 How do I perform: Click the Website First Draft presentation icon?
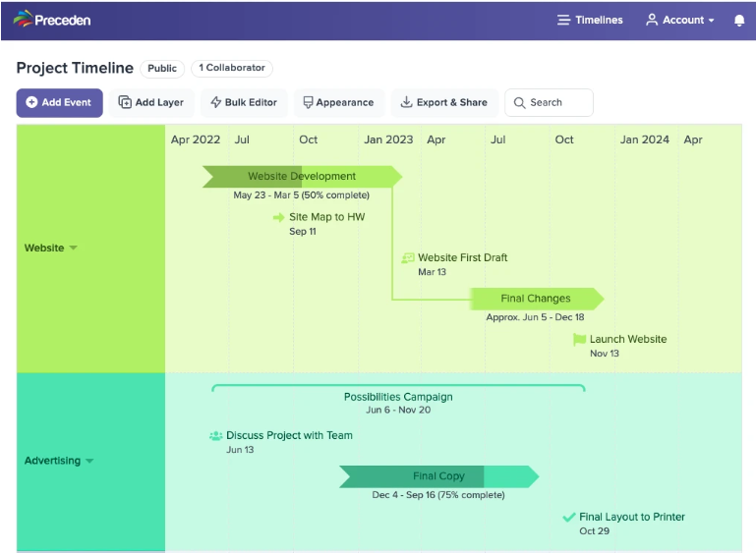[408, 258]
